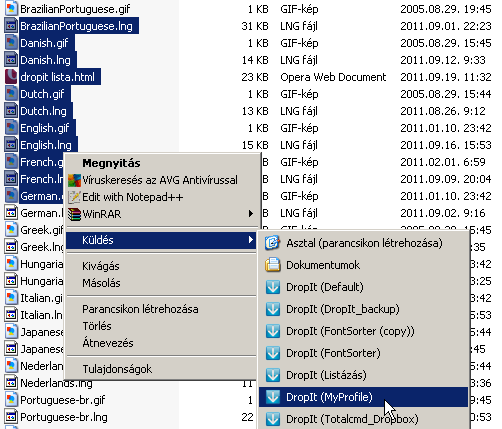The image size is (502, 429).
Task: Send to DropIt (FontSorter)
Action: [x=364, y=353]
